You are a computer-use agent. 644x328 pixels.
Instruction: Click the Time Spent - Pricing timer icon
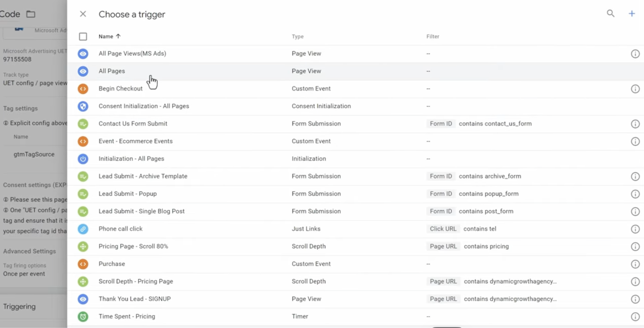pyautogui.click(x=83, y=316)
